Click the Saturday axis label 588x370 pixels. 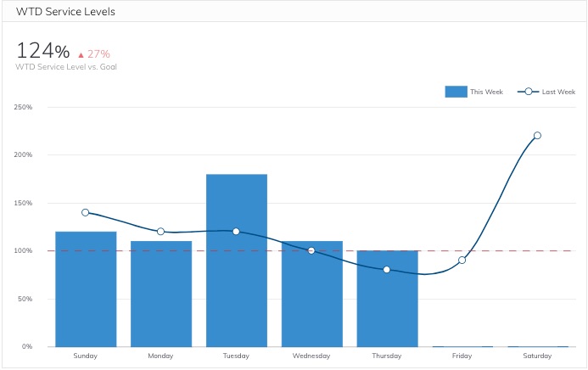tap(537, 356)
